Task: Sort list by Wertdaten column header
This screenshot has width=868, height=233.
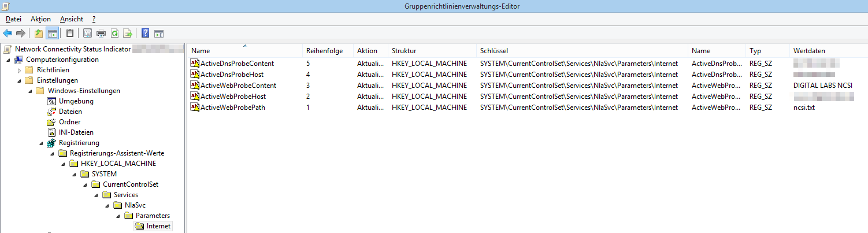Action: coord(809,51)
